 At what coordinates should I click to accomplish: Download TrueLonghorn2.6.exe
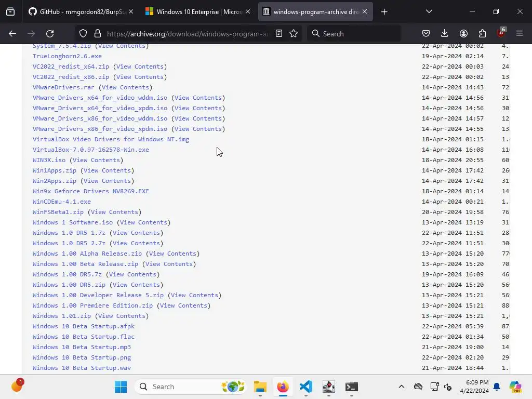[67, 56]
